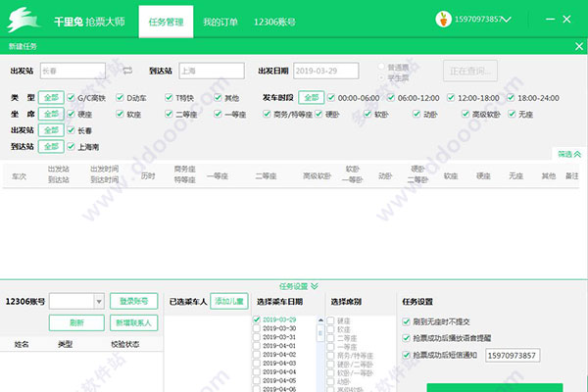Switch to 任务管理 tab
The height and width of the screenshot is (392, 588).
(x=167, y=22)
